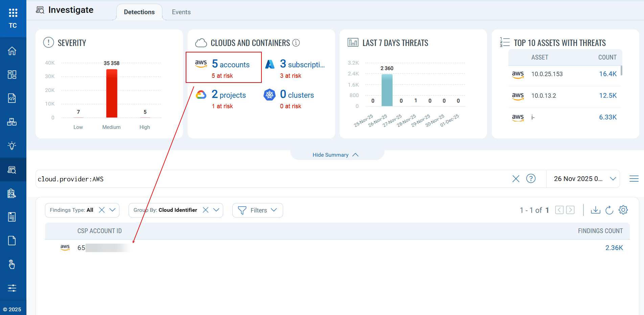Clear the search query using the X icon
This screenshot has height=315, width=644.
click(516, 179)
